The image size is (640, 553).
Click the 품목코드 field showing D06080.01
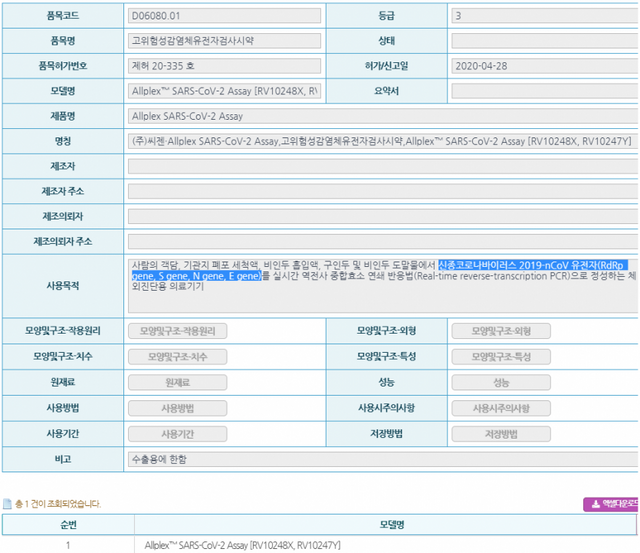(x=224, y=16)
